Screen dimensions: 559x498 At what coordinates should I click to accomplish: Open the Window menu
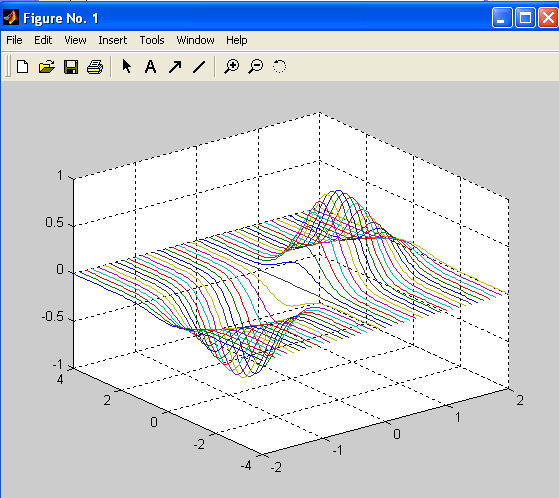195,40
